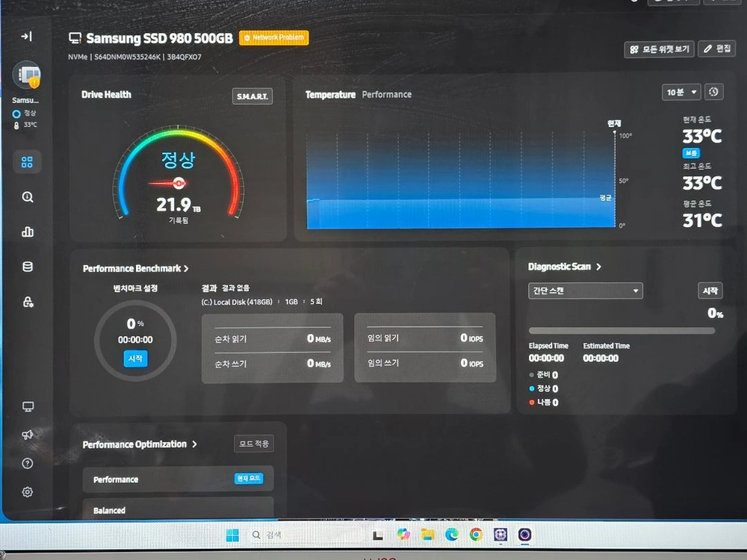Expand the sidebar with arrow icon

[x=27, y=36]
